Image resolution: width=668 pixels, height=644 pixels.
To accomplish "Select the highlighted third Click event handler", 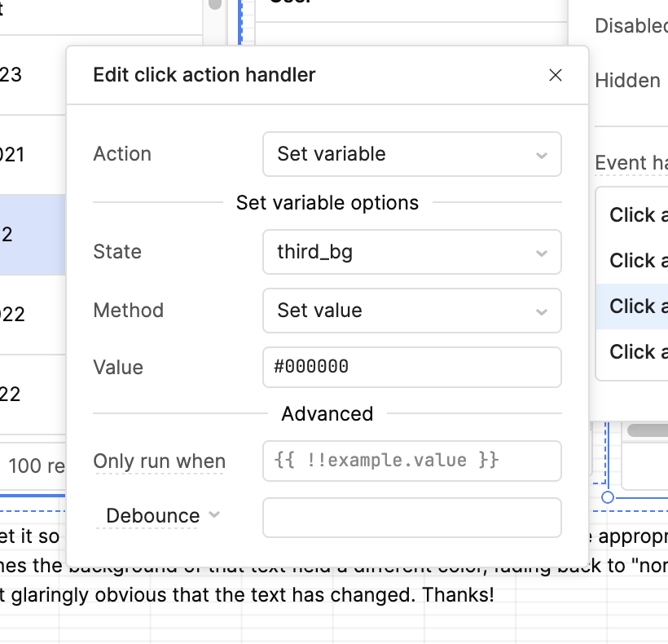I will click(635, 307).
